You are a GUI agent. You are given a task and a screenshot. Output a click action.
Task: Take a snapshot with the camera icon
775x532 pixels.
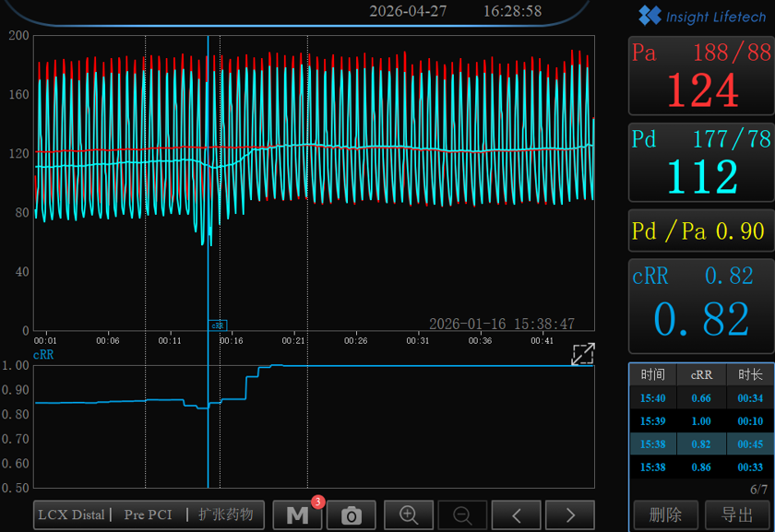[x=352, y=515]
